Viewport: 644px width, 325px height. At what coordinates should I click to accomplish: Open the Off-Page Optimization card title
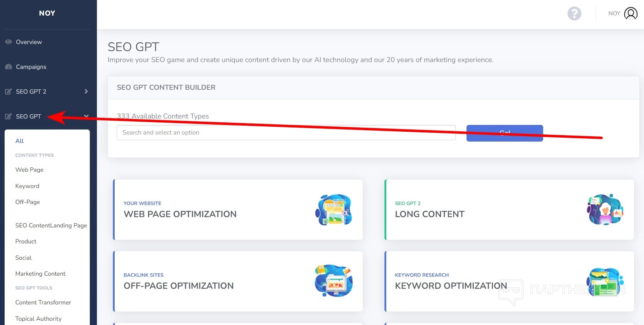(179, 286)
